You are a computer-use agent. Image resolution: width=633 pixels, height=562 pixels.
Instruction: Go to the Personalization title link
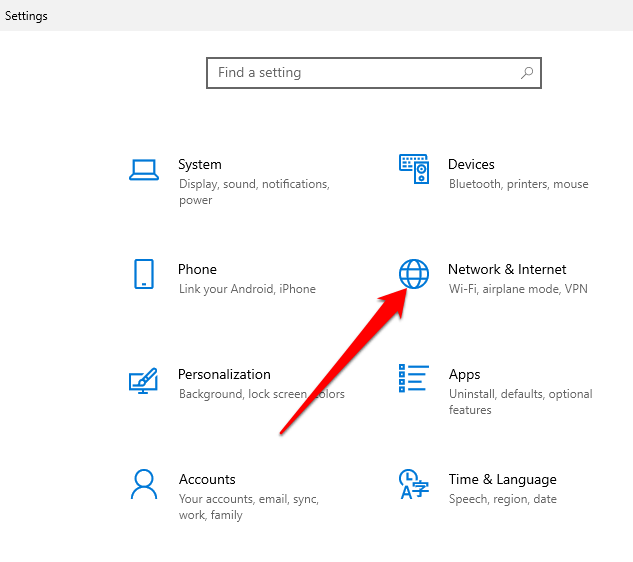pos(224,374)
